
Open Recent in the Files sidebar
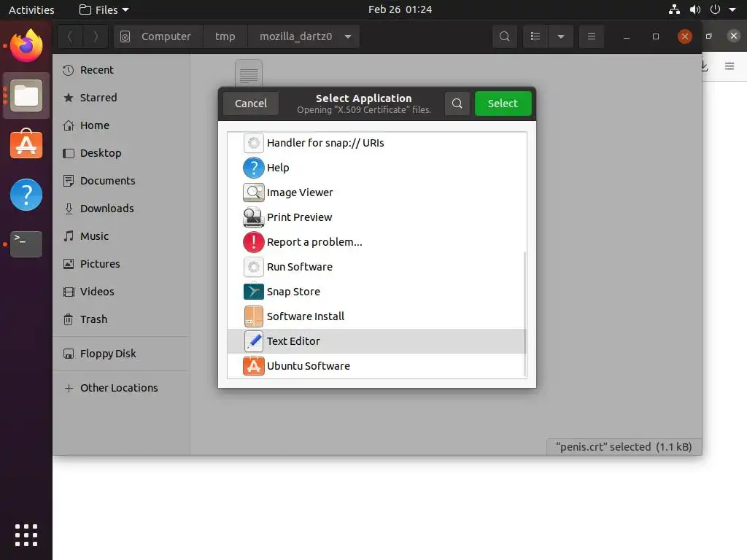tap(122, 70)
